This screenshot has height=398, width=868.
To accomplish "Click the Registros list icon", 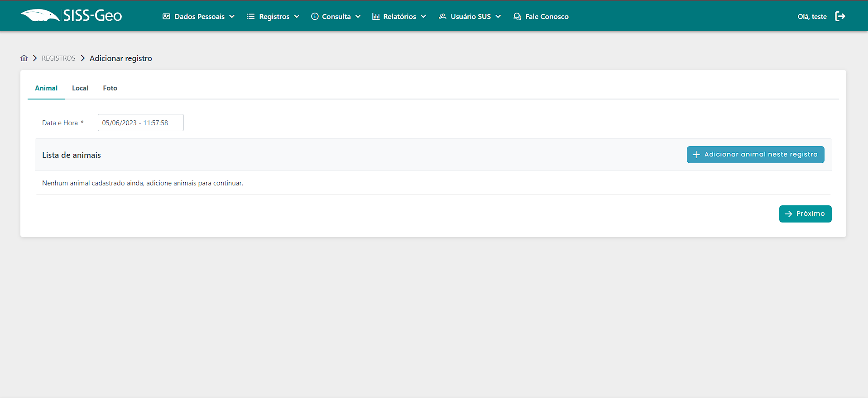I will pos(251,16).
